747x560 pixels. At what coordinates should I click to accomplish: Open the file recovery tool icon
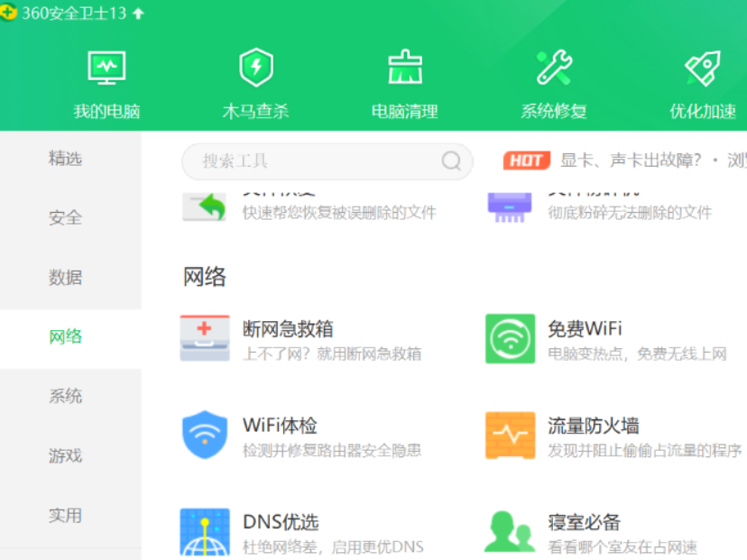tap(205, 207)
